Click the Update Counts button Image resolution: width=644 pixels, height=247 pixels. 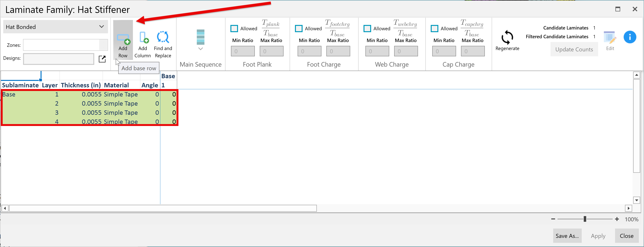[574, 49]
